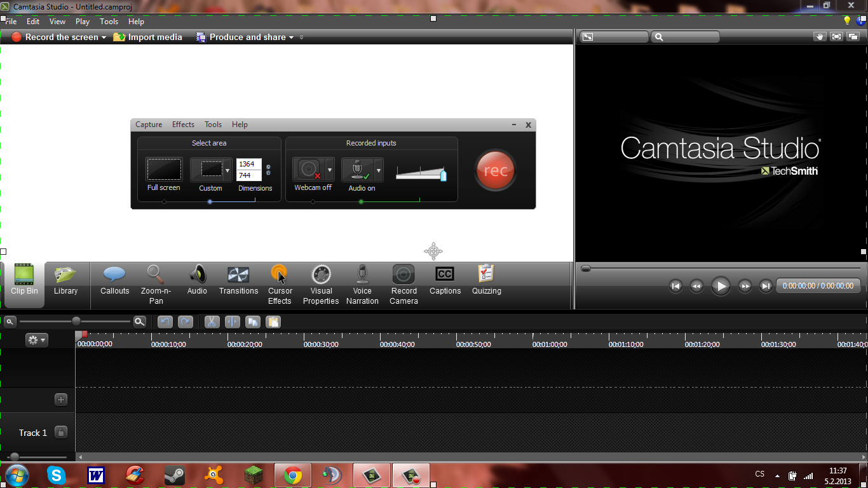This screenshot has width=868, height=488.
Task: Click the scissors cut icon on timeline toolbar
Action: tap(212, 322)
